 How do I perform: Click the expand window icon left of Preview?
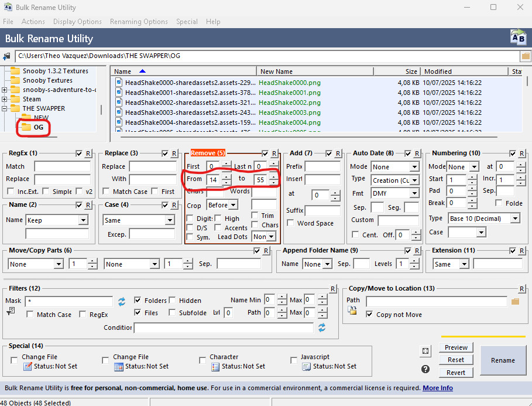425,351
